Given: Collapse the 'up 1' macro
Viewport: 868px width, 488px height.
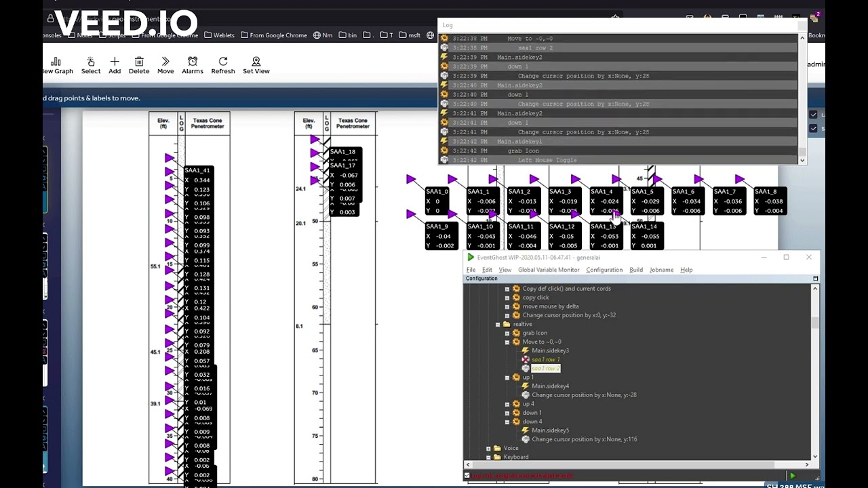Looking at the screenshot, I should (x=507, y=378).
